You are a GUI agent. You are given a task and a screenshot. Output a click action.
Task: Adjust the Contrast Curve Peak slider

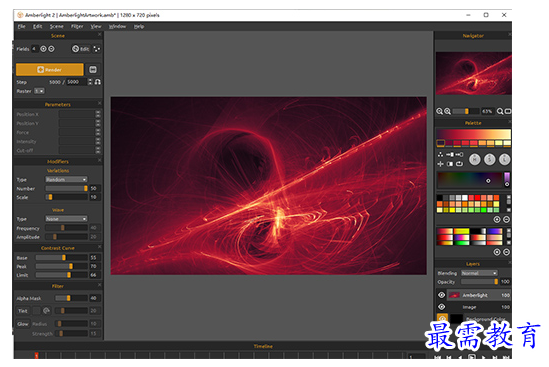click(x=61, y=266)
